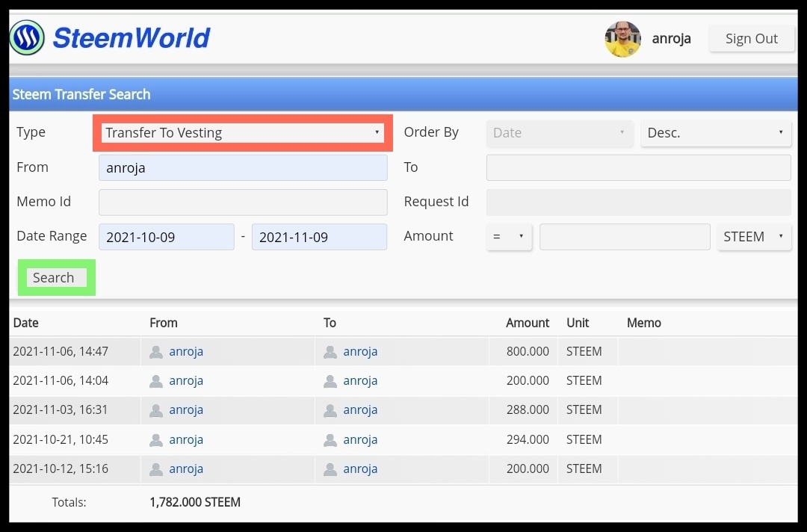Click the empty To input field
807x532 pixels.
pos(638,167)
